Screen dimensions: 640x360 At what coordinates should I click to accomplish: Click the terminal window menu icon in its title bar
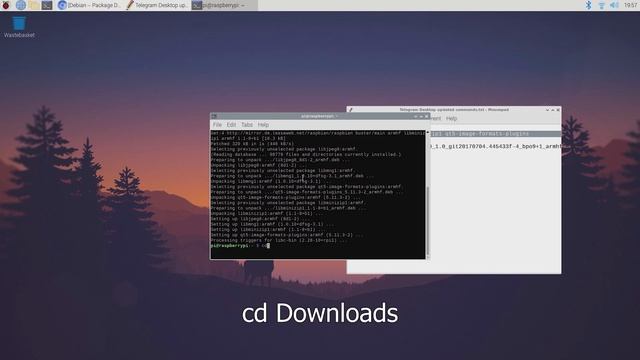coord(214,116)
